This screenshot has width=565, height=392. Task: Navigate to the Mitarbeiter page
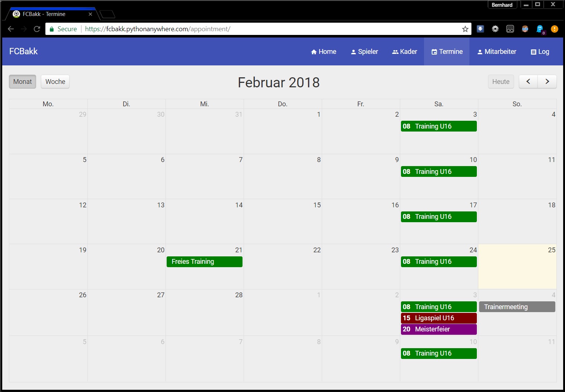coord(497,52)
